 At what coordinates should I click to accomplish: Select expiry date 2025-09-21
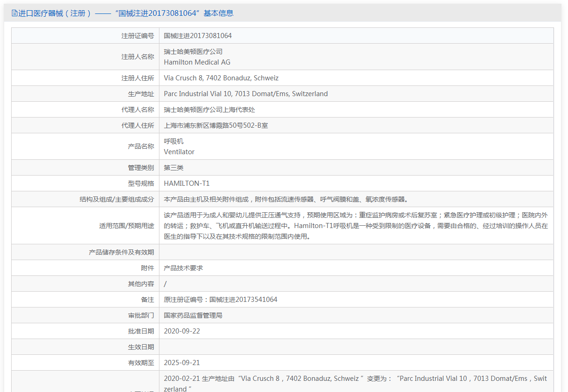click(182, 363)
